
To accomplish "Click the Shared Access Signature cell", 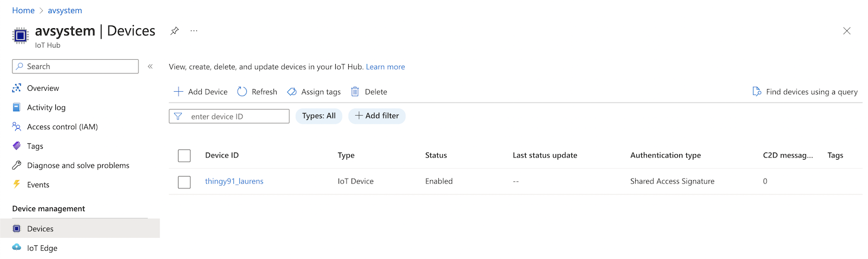I will click(x=672, y=181).
